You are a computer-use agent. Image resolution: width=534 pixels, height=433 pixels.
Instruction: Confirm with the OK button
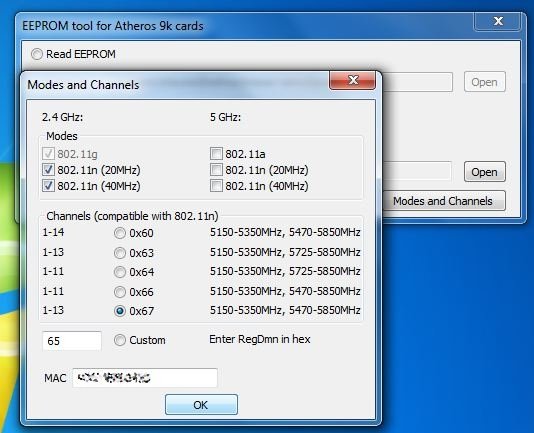201,405
